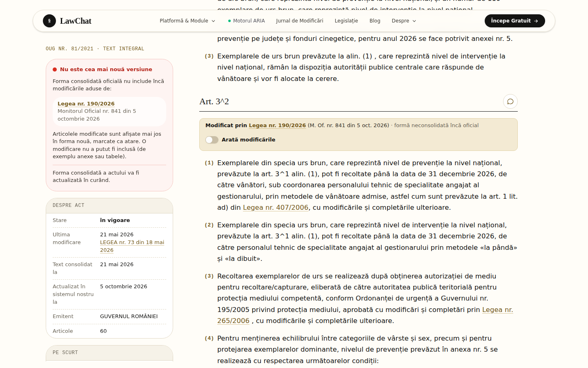
Task: Open the Legea nr. 265/2006 link
Action: pos(365,315)
